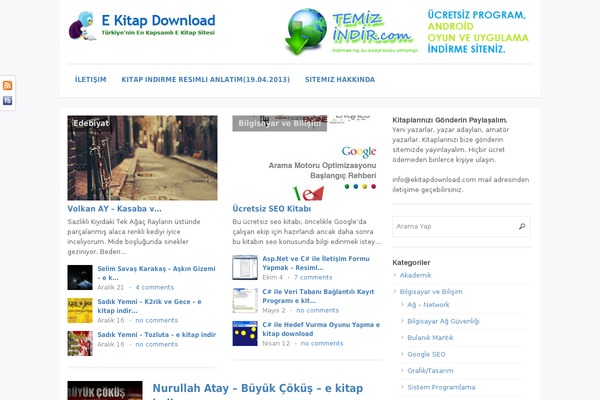The height and width of the screenshot is (400, 600).
Task: Open the Google SEO guide cover image
Action: pos(305,158)
